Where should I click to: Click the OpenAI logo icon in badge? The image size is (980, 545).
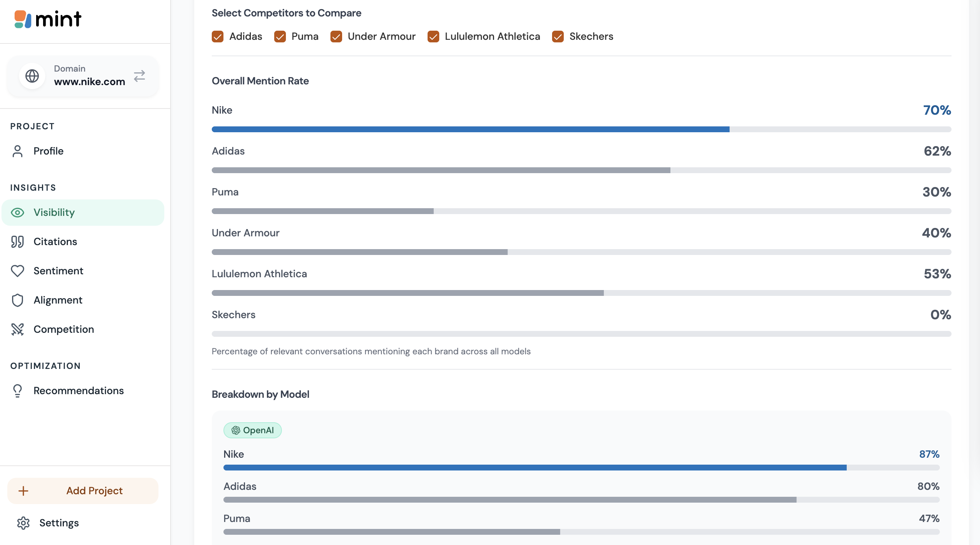tap(236, 430)
